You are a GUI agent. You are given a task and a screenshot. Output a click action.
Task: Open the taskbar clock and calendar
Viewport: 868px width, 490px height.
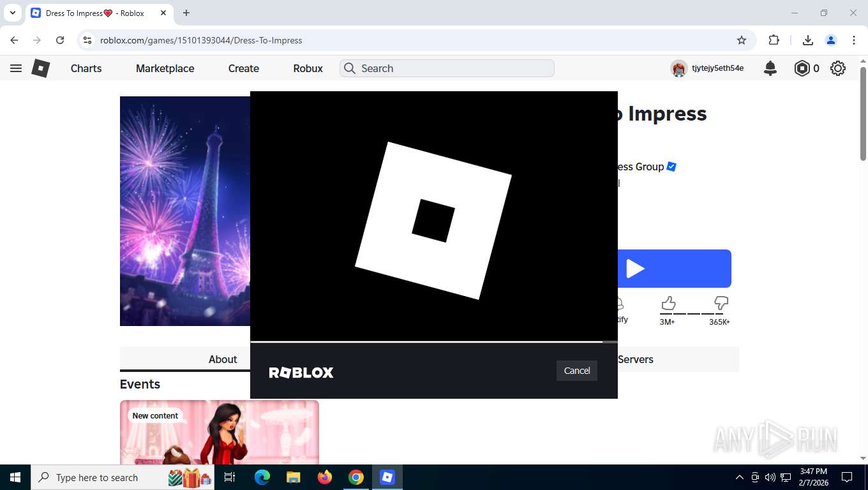click(x=813, y=477)
